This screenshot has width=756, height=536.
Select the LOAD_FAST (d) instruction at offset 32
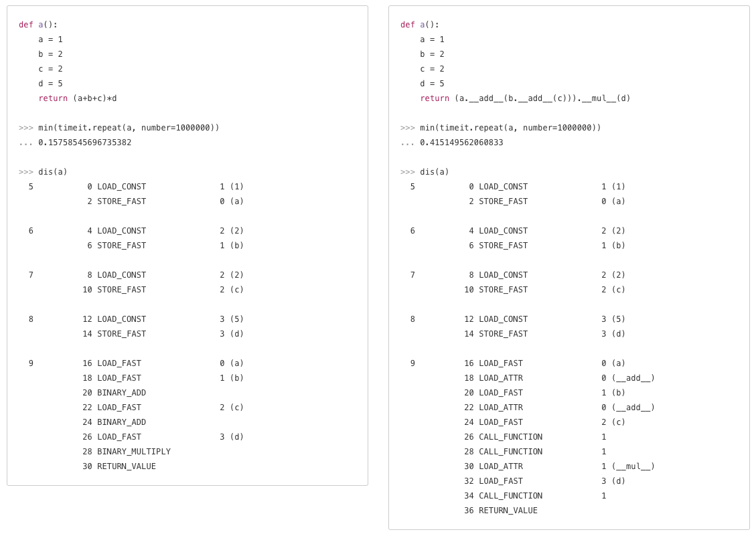pos(545,481)
